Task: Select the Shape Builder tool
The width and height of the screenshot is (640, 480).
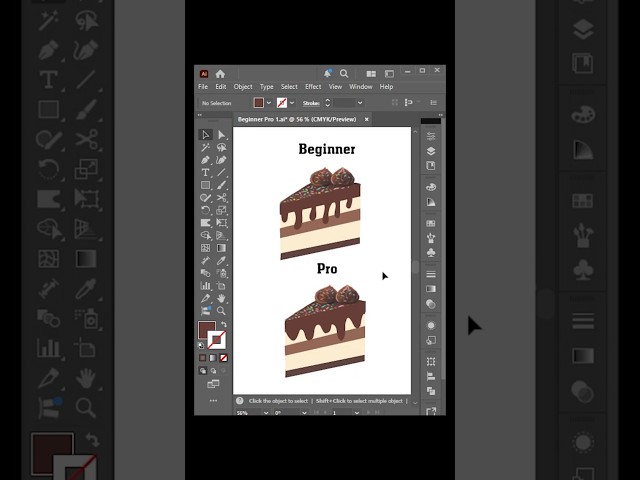Action: click(x=205, y=236)
